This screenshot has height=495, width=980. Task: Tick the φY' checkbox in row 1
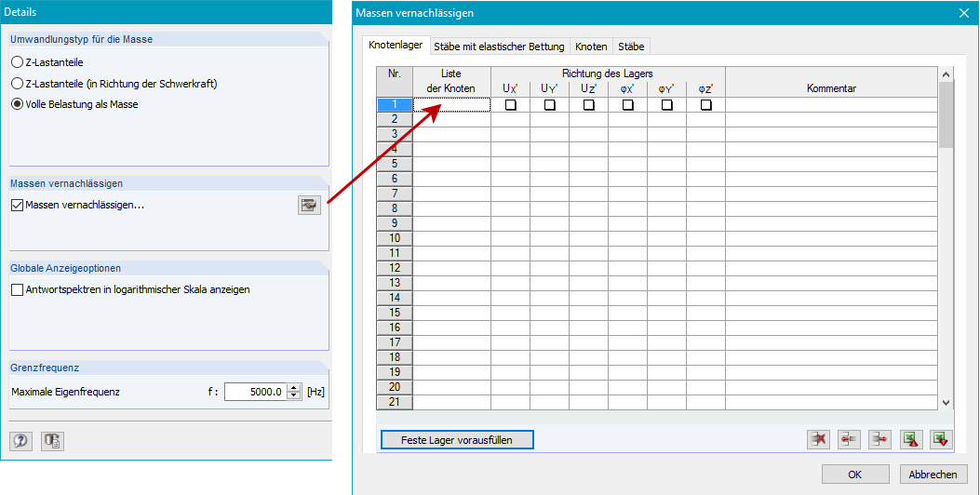pyautogui.click(x=667, y=105)
